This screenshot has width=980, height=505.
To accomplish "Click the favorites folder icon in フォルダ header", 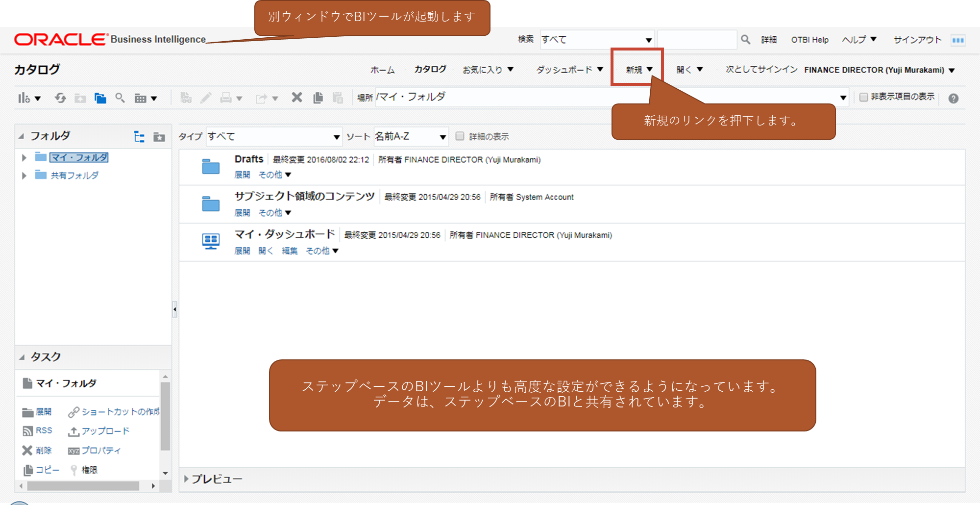I will click(159, 137).
